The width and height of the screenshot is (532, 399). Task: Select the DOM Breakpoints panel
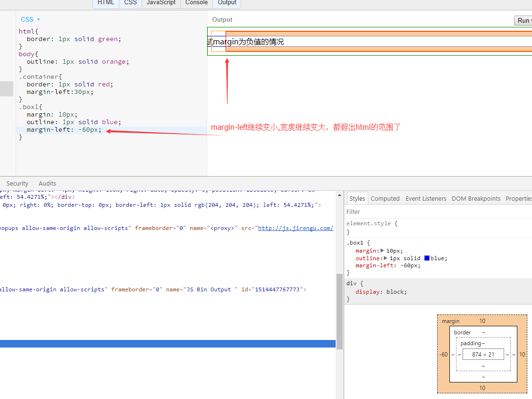[x=476, y=198]
